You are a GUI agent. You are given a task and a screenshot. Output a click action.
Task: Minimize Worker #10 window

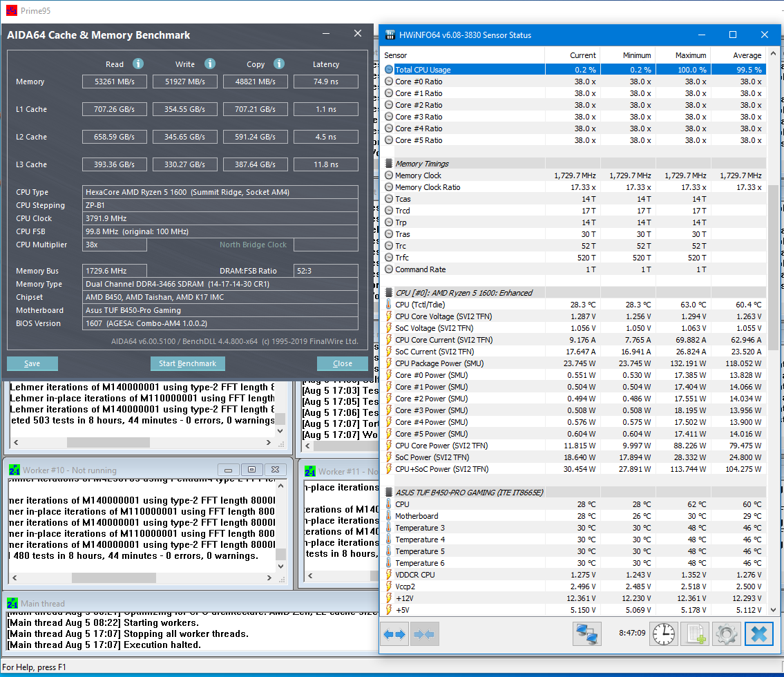(229, 470)
